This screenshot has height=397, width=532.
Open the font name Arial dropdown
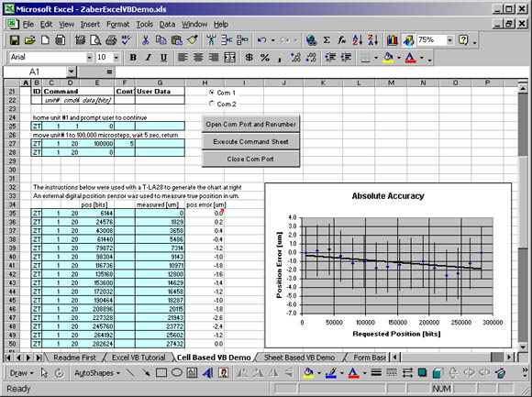pos(90,58)
